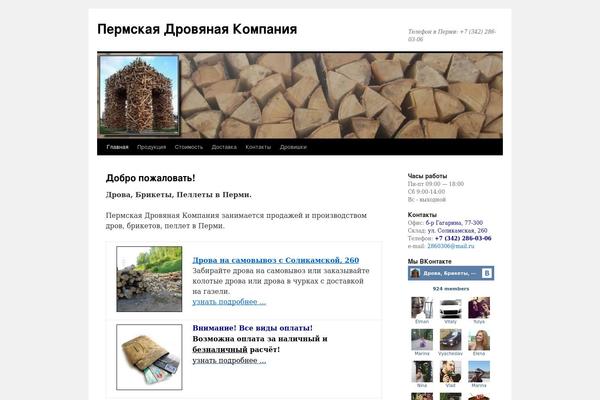Viewport: 600px width, 400px height.
Task: Click the firewood pile thumbnail image
Action: point(149,279)
